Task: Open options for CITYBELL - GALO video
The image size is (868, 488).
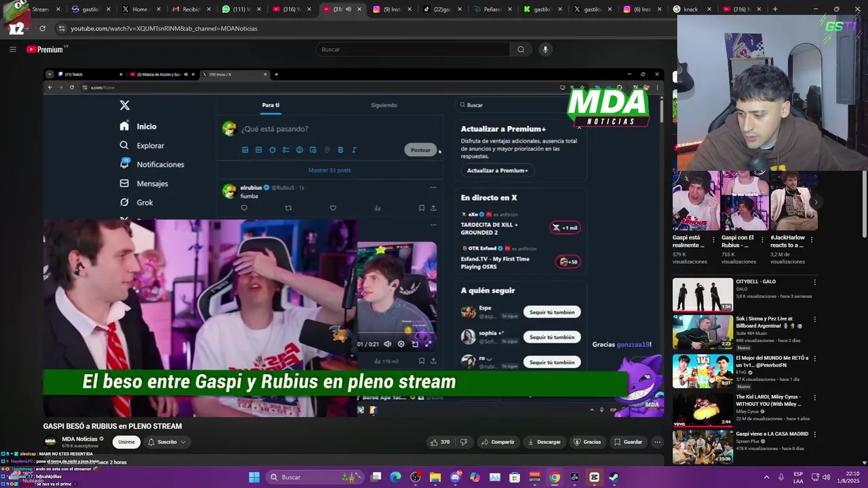Action: coord(815,282)
